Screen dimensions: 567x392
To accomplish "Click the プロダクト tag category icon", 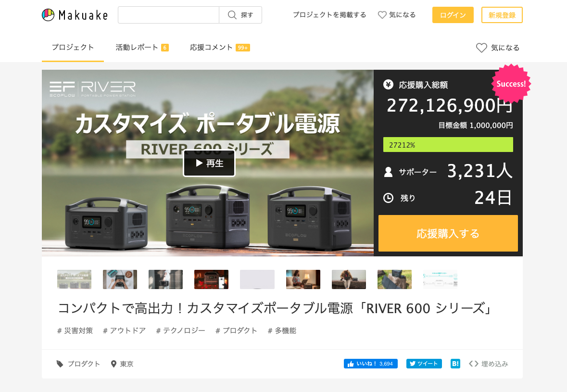I will pyautogui.click(x=60, y=364).
